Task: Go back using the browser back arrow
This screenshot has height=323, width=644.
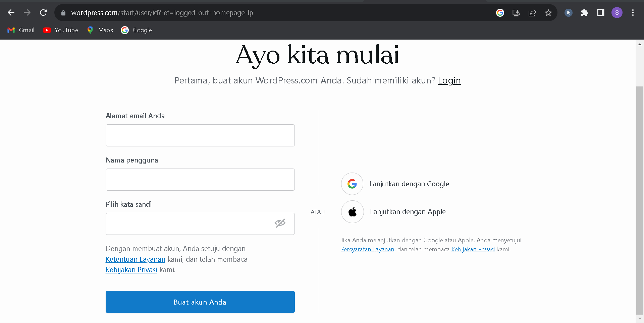Action: (11, 13)
